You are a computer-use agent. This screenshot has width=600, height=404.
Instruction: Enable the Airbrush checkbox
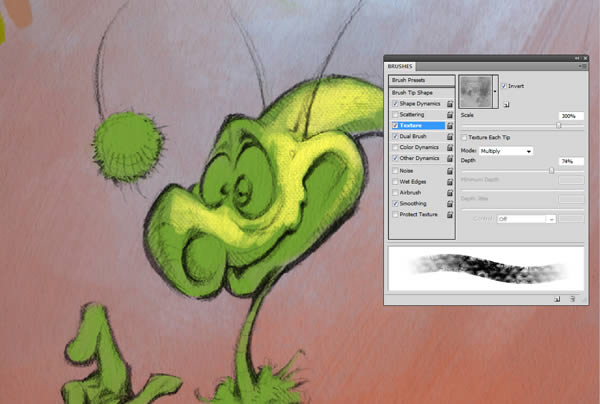click(x=395, y=192)
